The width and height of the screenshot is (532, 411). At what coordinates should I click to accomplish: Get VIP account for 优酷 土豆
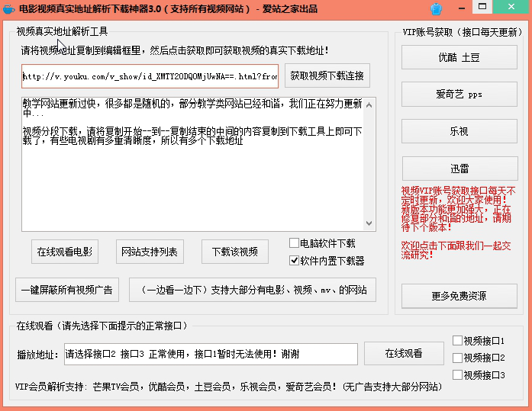[459, 57]
